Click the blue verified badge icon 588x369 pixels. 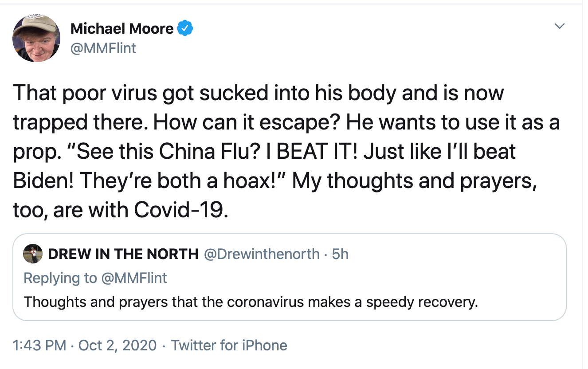[x=184, y=29]
